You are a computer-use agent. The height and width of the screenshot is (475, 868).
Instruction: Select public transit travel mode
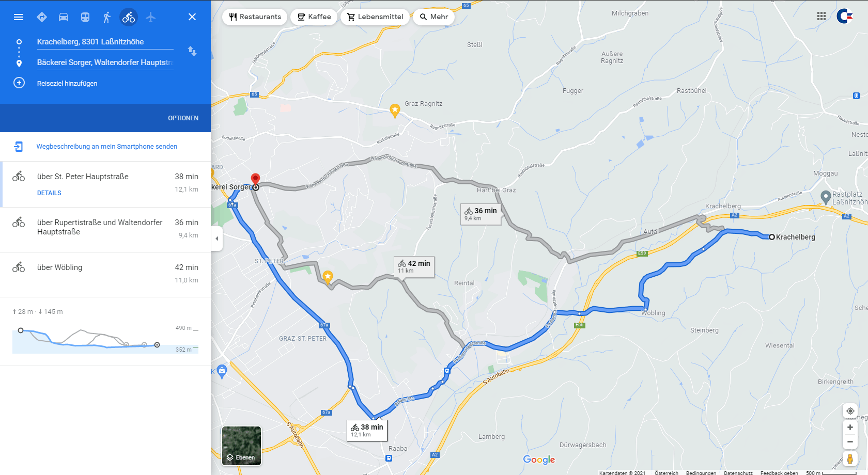click(85, 17)
